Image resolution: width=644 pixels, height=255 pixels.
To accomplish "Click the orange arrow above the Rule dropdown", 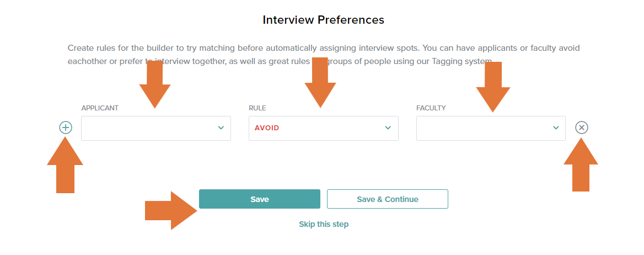I will point(320,83).
